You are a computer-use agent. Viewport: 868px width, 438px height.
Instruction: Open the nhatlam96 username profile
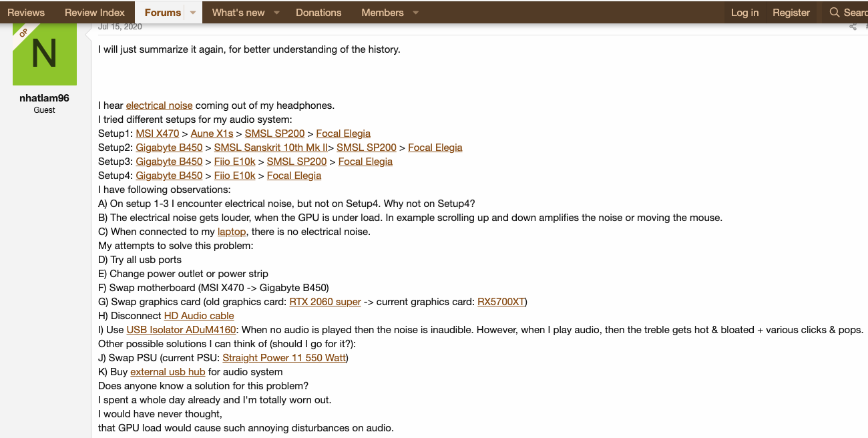coord(45,98)
